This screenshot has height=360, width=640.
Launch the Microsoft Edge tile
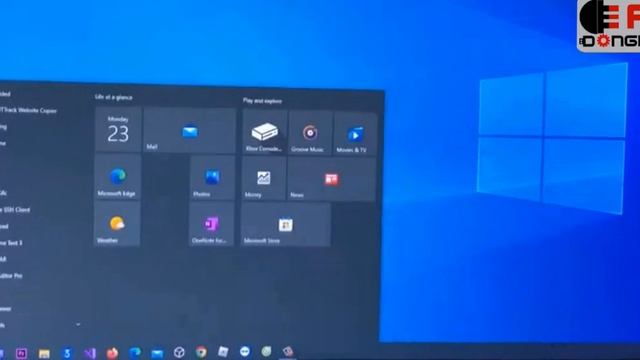[x=118, y=177]
